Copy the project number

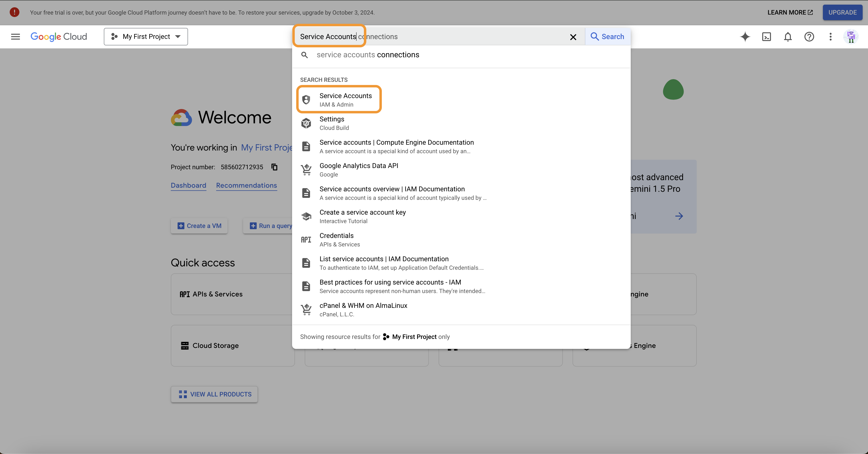coord(274,167)
